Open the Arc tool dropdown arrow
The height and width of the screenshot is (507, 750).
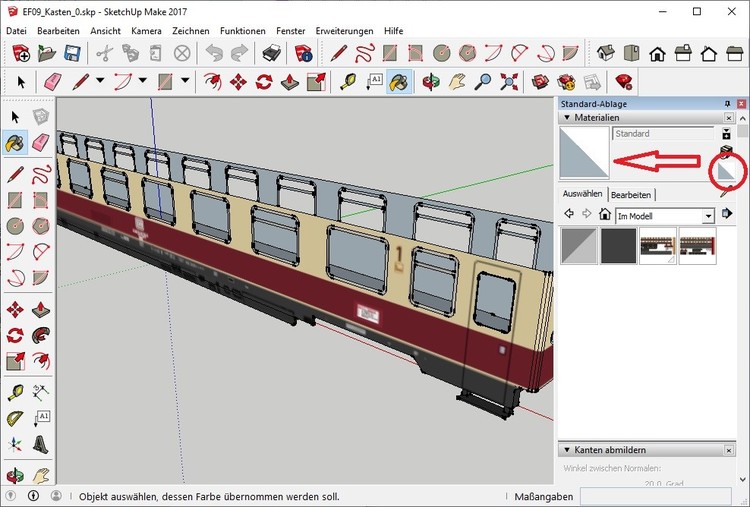point(143,82)
